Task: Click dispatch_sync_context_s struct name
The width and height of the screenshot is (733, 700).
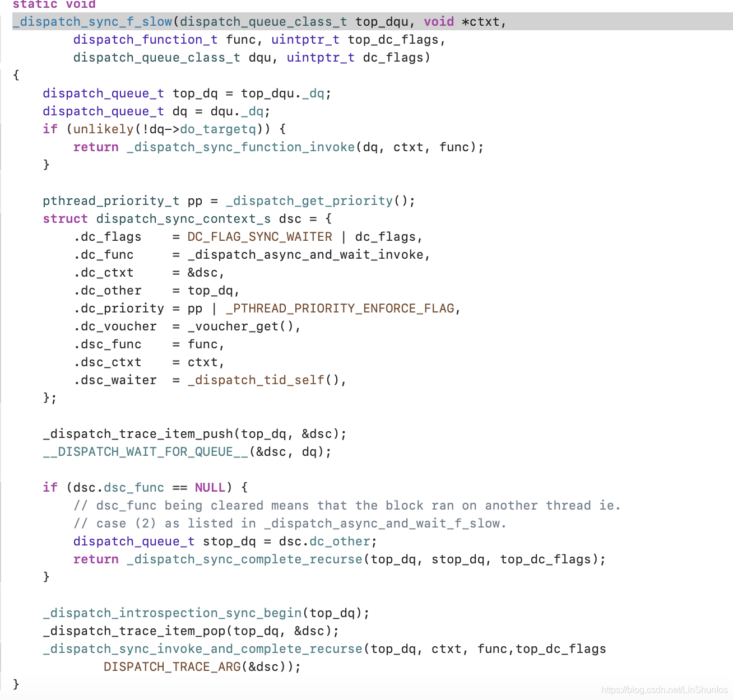Action: tap(183, 219)
